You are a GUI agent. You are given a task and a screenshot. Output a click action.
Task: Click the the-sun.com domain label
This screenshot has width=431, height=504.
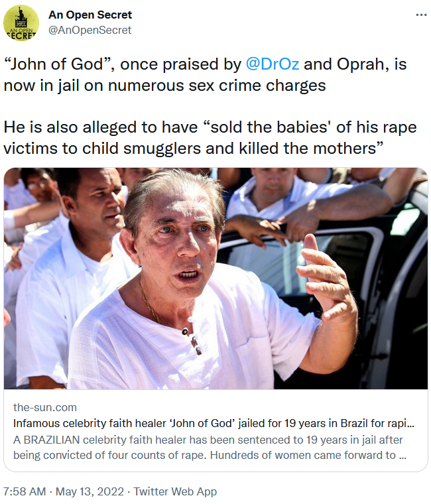click(x=45, y=407)
